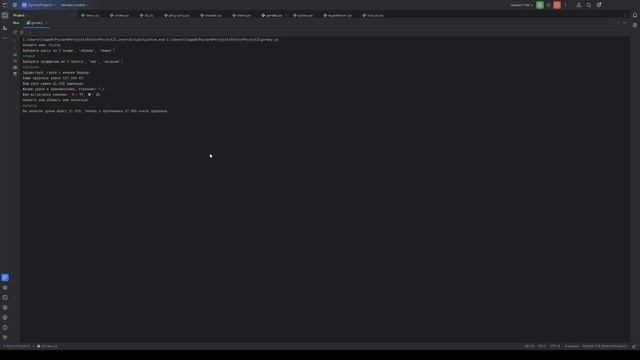Clear all console output with trash icon

15,74
